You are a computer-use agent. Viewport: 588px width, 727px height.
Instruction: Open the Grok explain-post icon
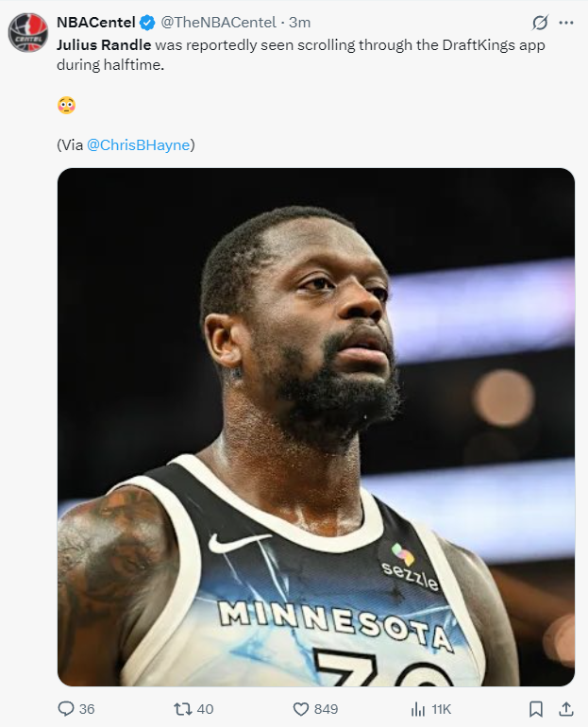click(x=541, y=23)
